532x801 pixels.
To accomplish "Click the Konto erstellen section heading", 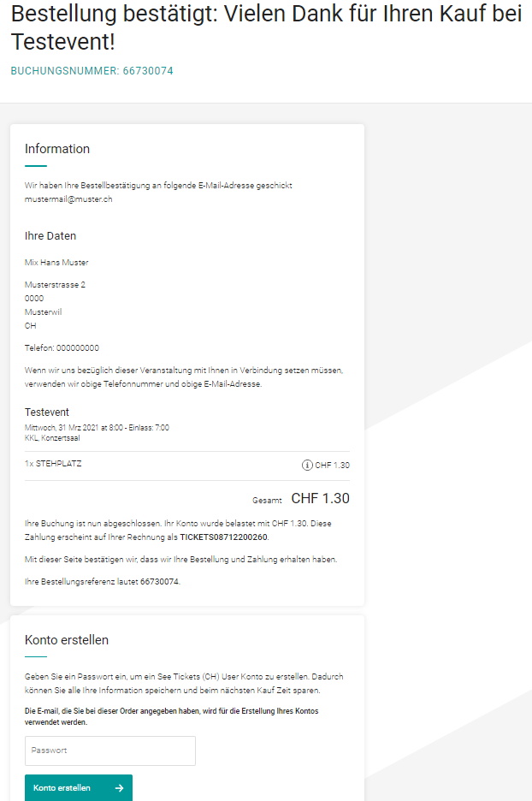I will (x=67, y=640).
